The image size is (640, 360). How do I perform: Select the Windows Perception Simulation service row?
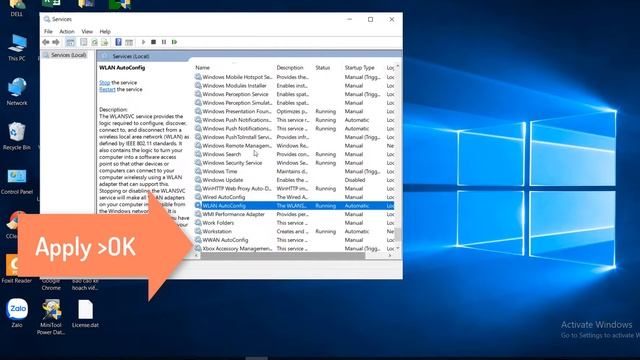click(x=294, y=103)
